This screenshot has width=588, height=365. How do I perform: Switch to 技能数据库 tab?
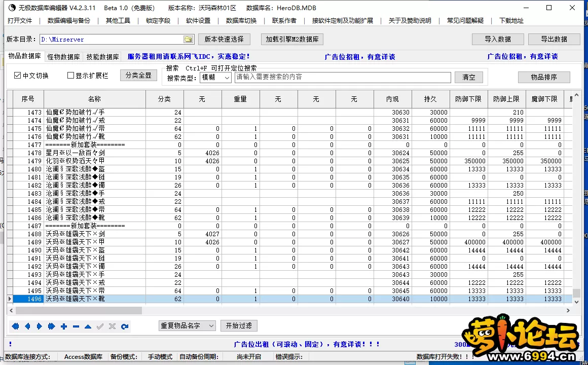click(x=102, y=57)
